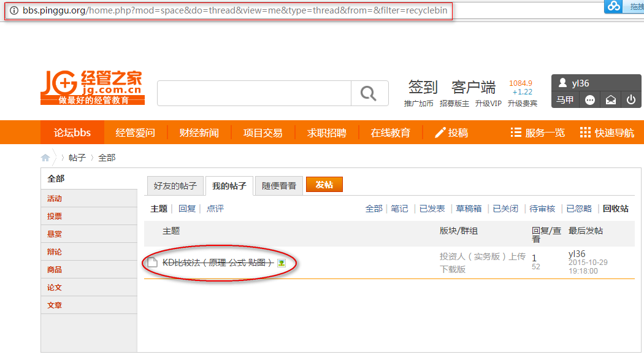
Task: Click the yl36 last poster link
Action: point(577,254)
